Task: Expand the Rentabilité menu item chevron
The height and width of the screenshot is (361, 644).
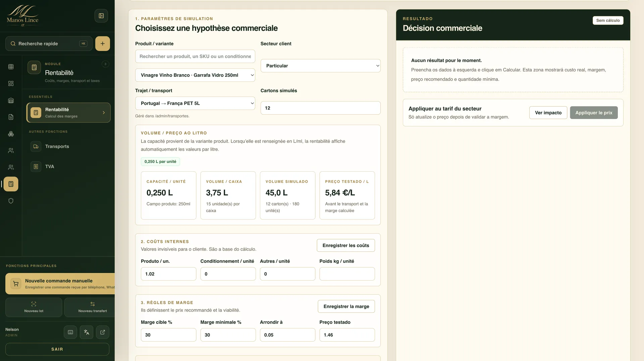Action: (104, 113)
